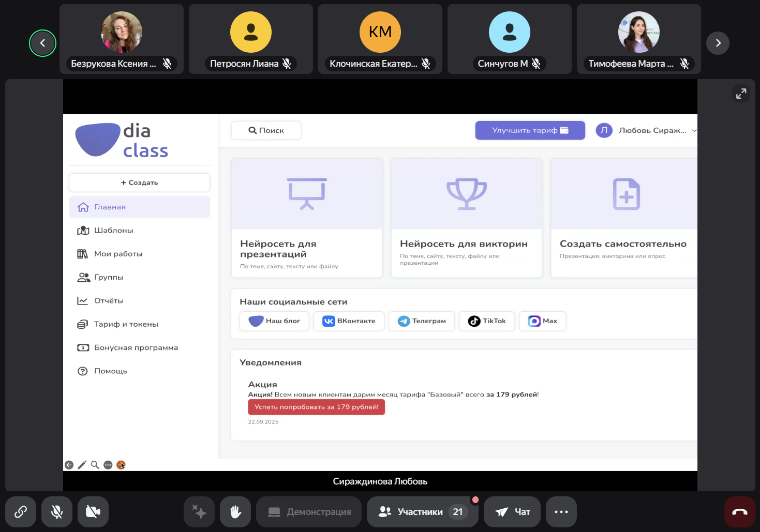The height and width of the screenshot is (532, 760).
Task: Raise hand in the meeting
Action: [235, 512]
